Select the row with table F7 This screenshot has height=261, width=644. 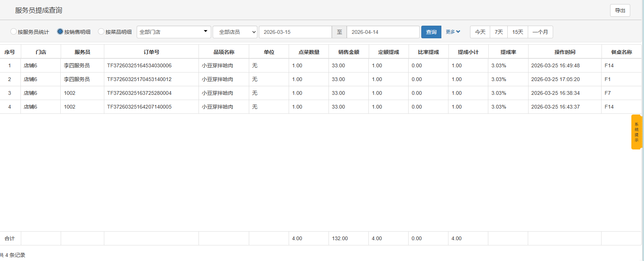pyautogui.click(x=321, y=93)
